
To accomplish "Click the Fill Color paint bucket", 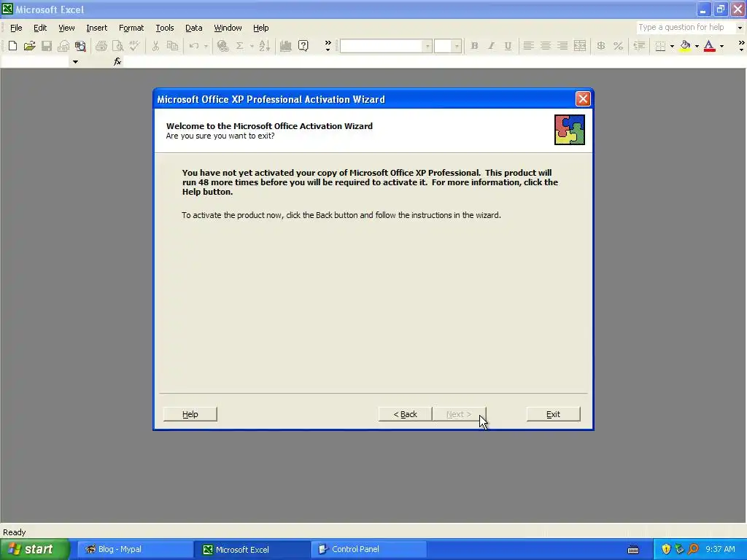I will tap(685, 46).
